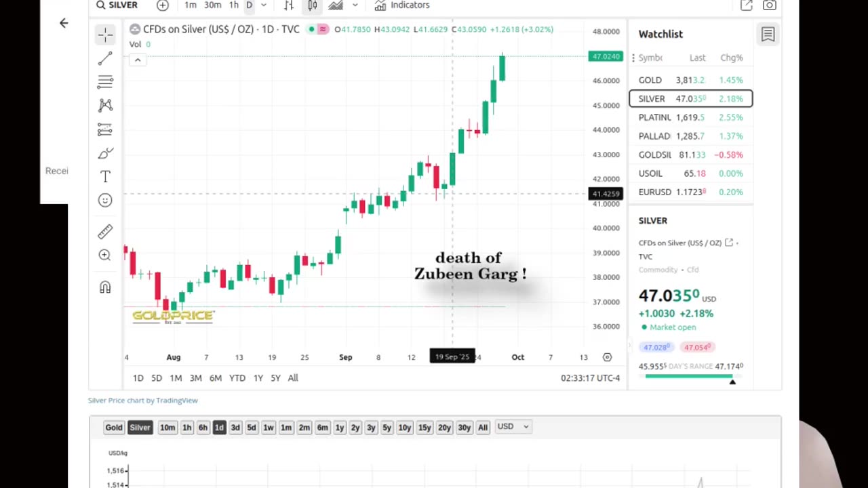This screenshot has height=488, width=868.
Task: Select the 1m interval in top toolbar
Action: (x=191, y=5)
